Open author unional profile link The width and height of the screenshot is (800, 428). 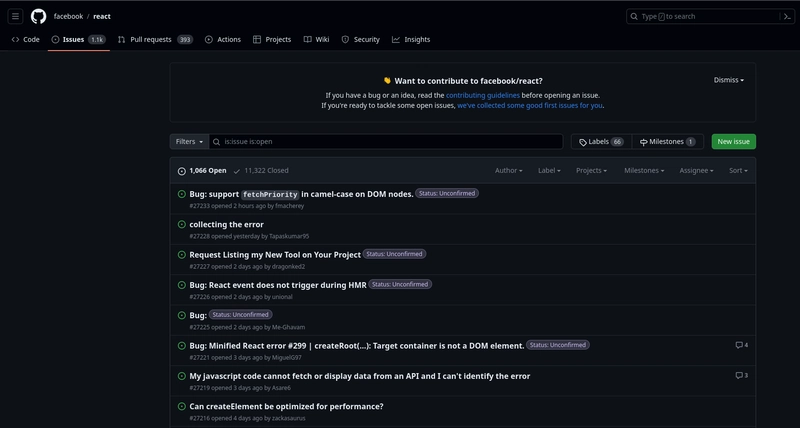click(x=282, y=297)
